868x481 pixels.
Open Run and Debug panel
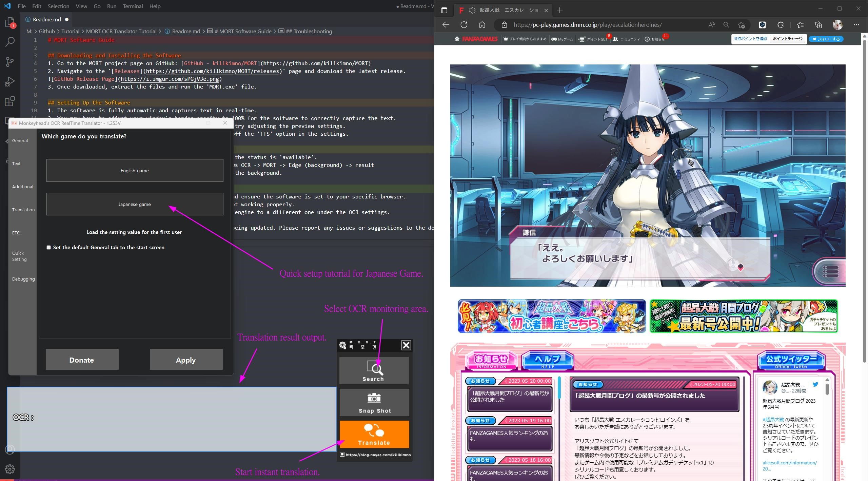(x=10, y=81)
